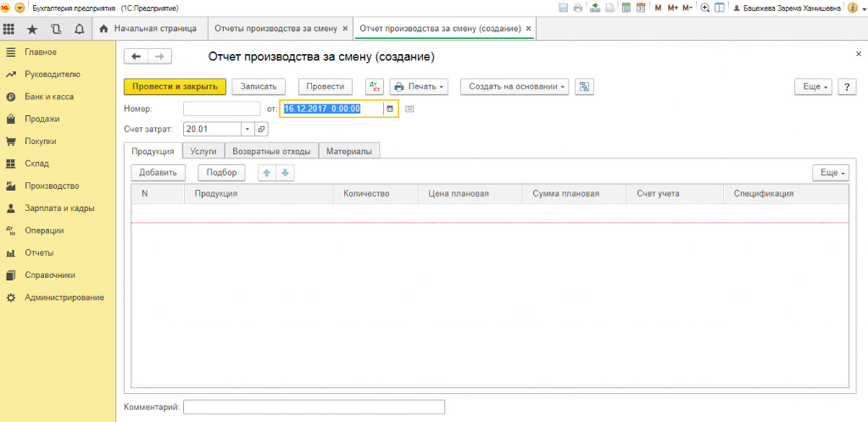The image size is (868, 422).
Task: Open the top-right Еще menu
Action: [815, 86]
